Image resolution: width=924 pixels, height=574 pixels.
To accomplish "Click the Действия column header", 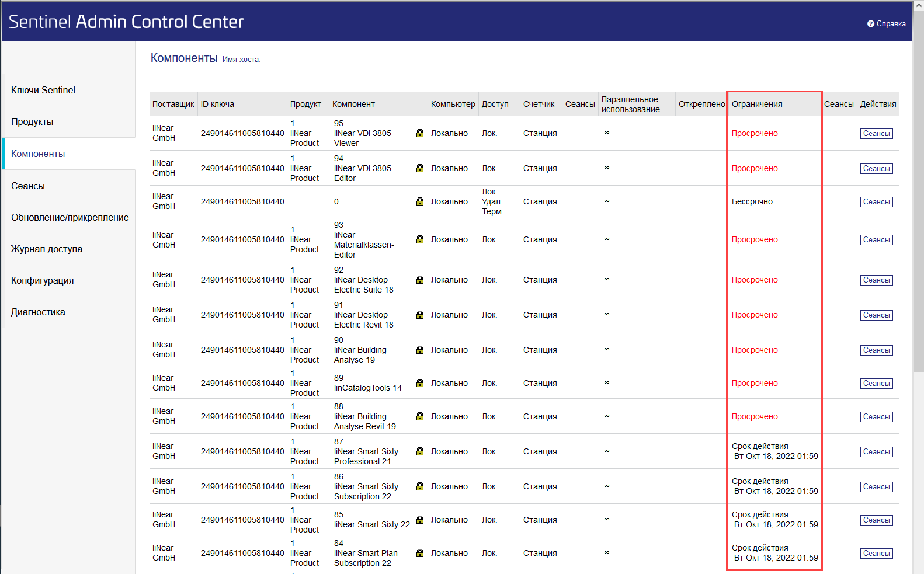I will 878,104.
